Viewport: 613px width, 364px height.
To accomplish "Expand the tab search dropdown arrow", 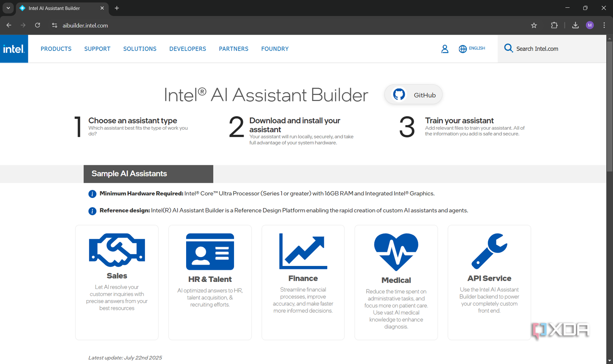I will point(8,8).
